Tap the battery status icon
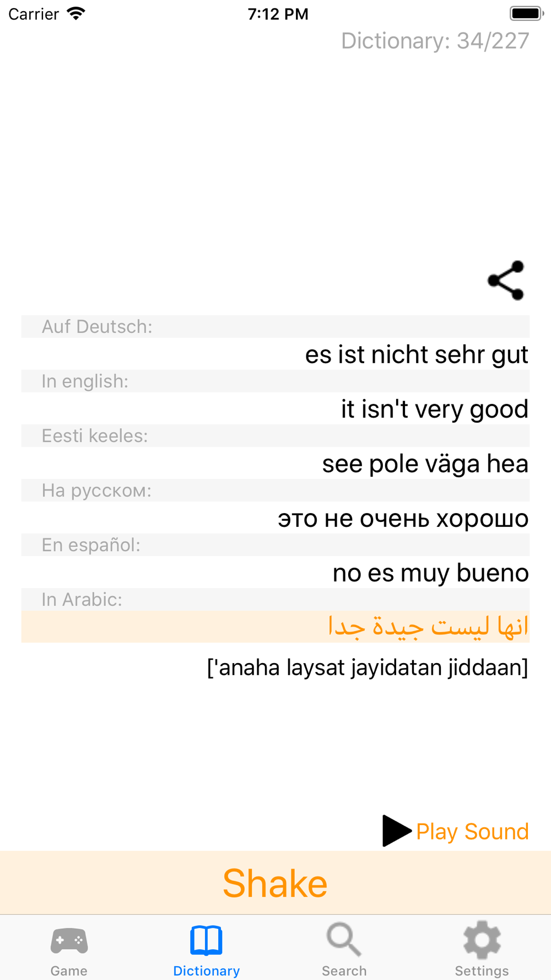The width and height of the screenshot is (551, 980). pyautogui.click(x=526, y=13)
